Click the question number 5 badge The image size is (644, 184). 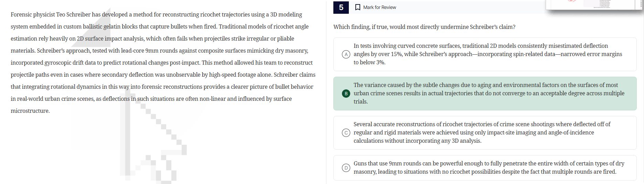click(x=341, y=7)
